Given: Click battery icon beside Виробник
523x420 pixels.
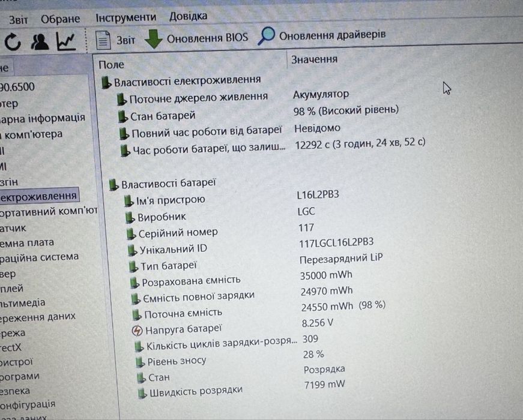Looking at the screenshot, I should 130,218.
